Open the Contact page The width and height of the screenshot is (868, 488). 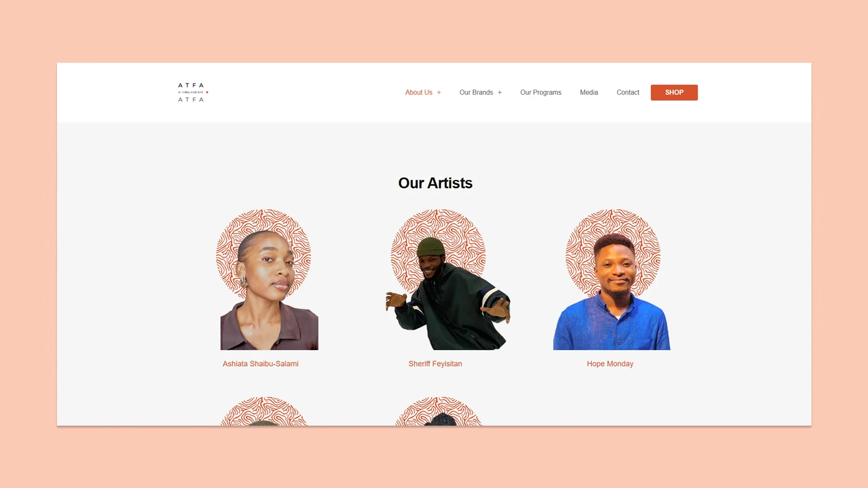628,92
